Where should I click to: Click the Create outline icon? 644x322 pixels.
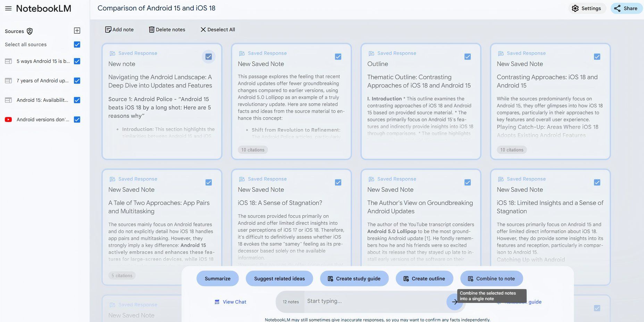pyautogui.click(x=406, y=279)
